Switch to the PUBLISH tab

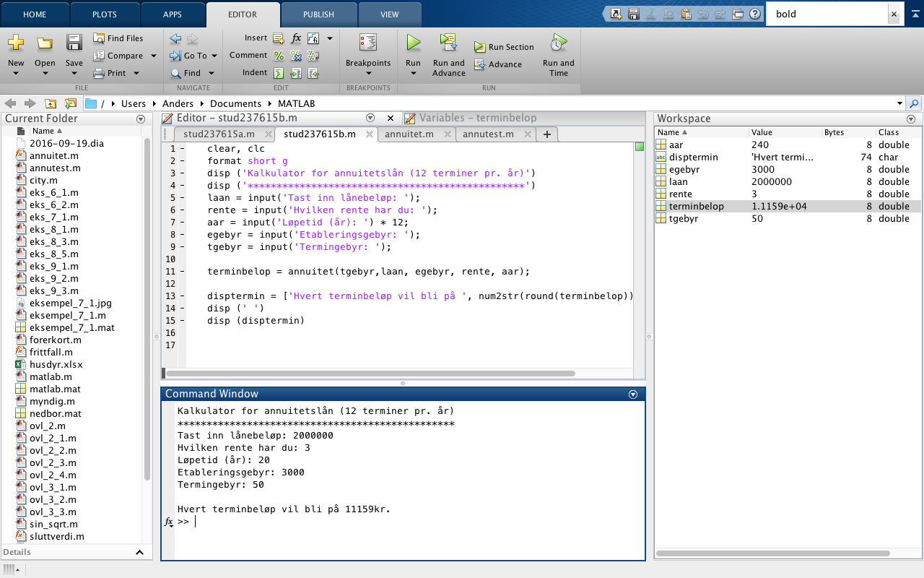point(318,14)
